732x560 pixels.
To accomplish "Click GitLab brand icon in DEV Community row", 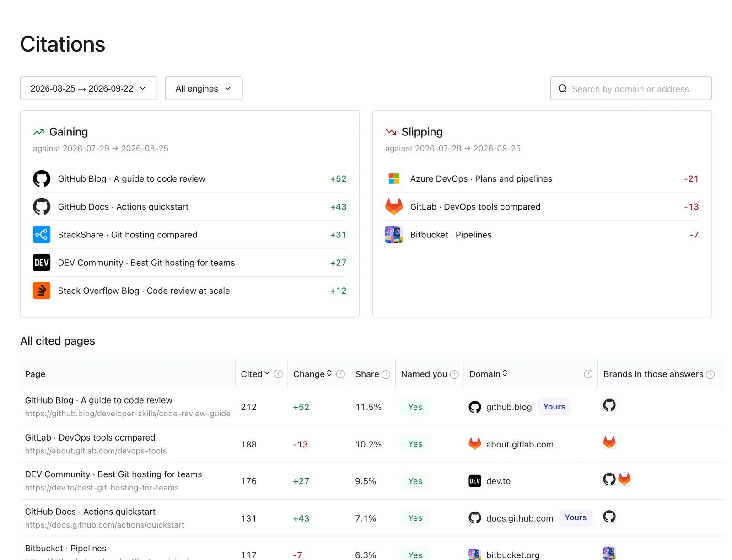I will (624, 479).
